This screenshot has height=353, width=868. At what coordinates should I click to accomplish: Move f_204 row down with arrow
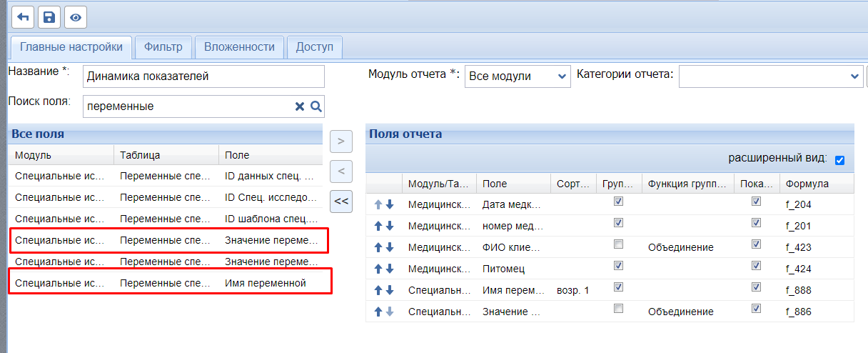(390, 204)
